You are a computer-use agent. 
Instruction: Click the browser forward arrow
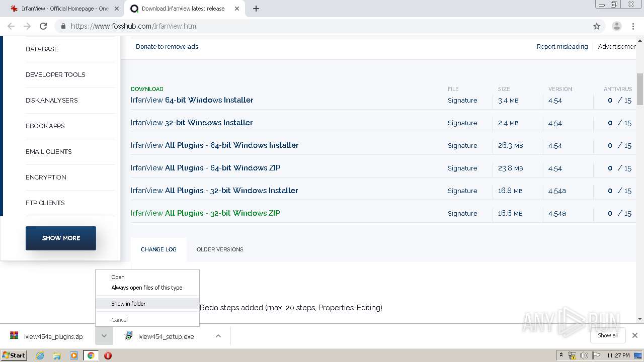tap(27, 26)
